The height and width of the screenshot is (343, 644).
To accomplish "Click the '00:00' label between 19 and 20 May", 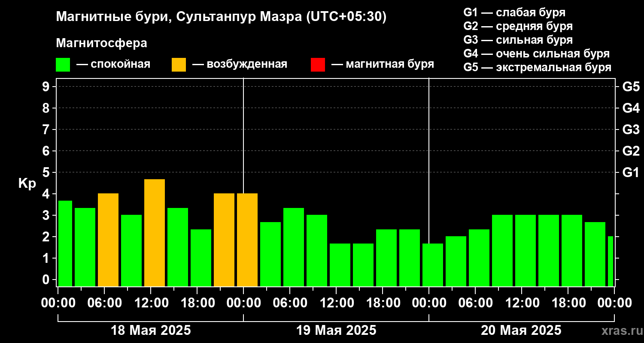I will (429, 303).
